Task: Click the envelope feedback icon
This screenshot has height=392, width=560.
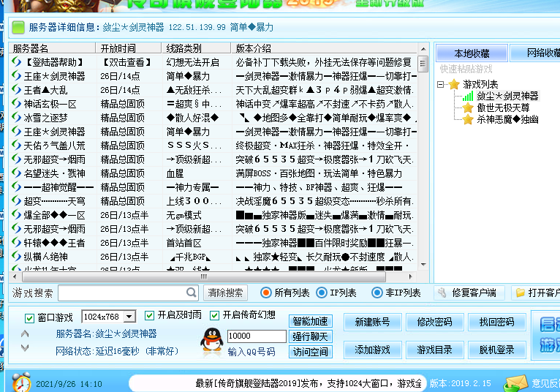Action: pyautogui.click(x=515, y=384)
